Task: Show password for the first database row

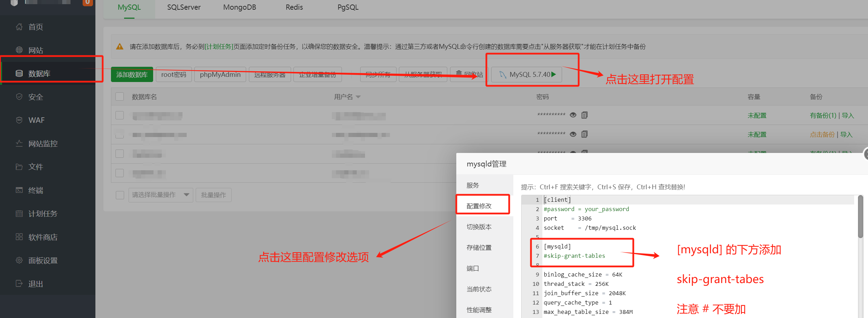Action: (573, 115)
